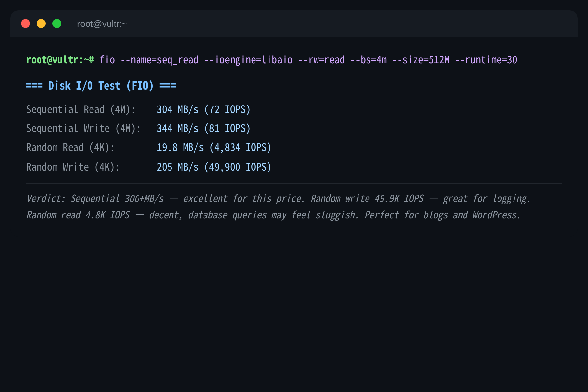Click the Disk I/O Test (FIO) heading
This screenshot has width=588, height=392.
coord(101,86)
